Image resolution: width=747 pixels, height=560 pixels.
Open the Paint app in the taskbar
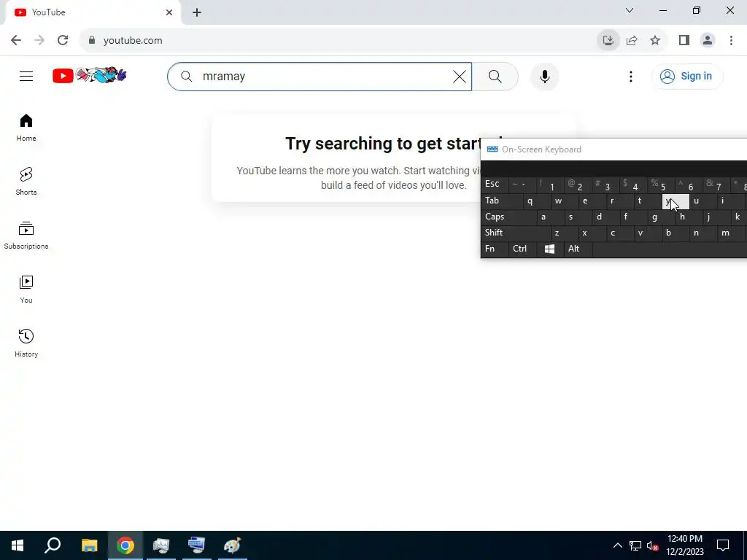[x=232, y=545]
